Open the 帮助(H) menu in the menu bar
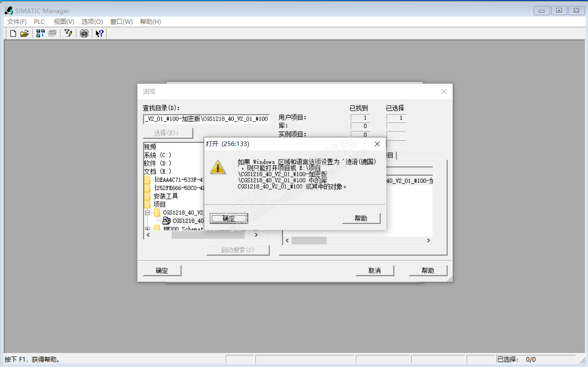 coord(150,22)
